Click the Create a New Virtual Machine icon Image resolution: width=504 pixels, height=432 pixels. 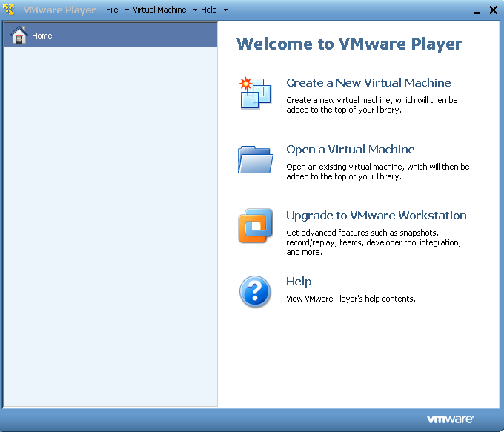point(255,93)
